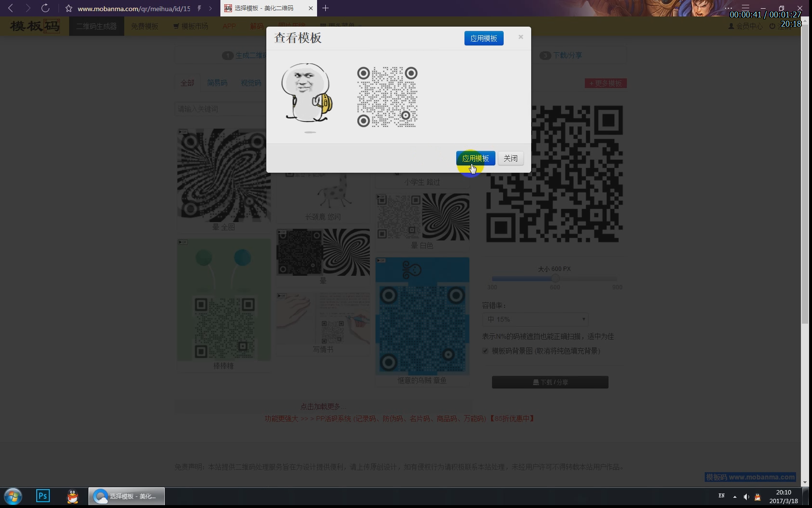Viewport: 812px width, 508px height.
Task: Click the EN language indicator
Action: (722, 496)
